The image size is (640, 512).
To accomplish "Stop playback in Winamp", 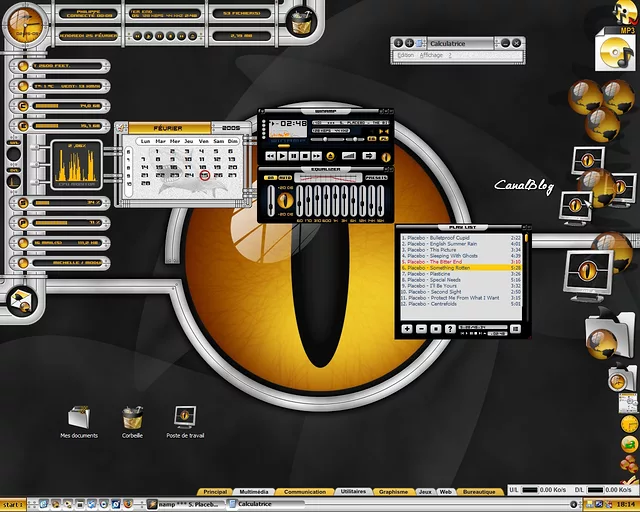I will click(303, 156).
